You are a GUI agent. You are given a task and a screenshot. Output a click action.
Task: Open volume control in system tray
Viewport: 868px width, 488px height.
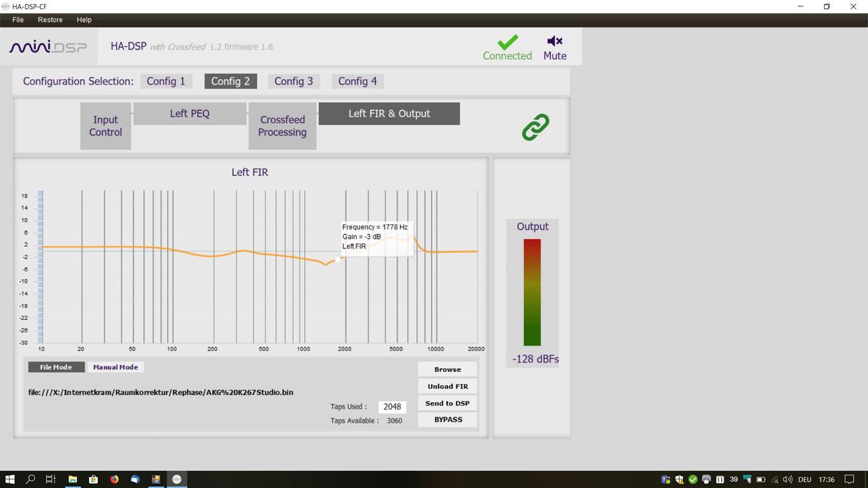788,479
